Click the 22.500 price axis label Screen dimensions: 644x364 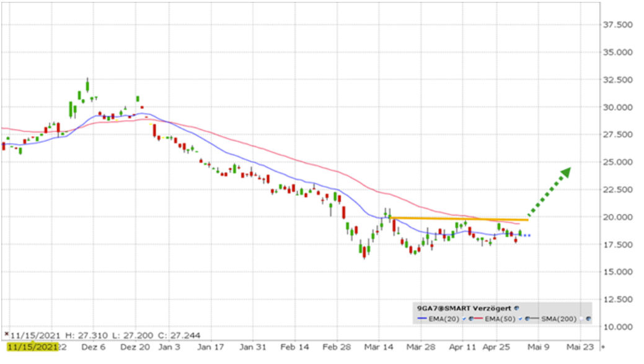(618, 189)
